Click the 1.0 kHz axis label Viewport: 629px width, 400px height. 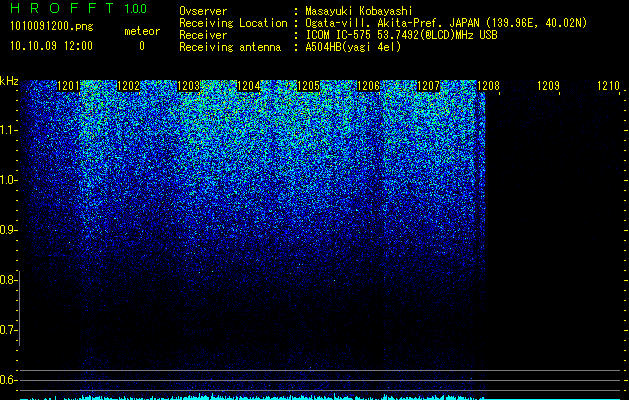(x=8, y=180)
